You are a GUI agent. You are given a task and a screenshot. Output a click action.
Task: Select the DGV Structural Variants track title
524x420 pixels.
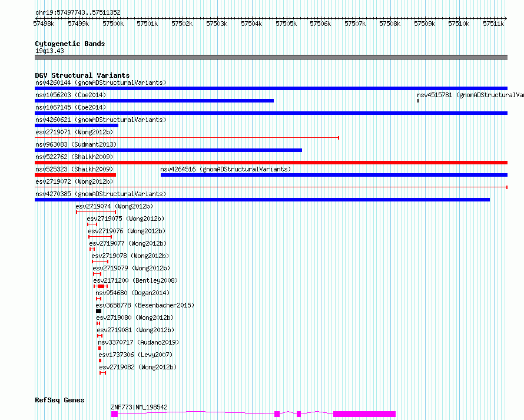[82, 75]
